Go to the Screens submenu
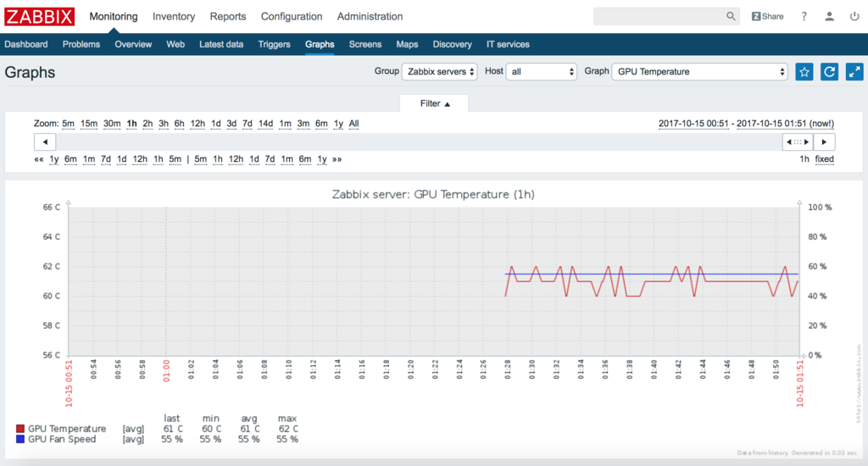 pyautogui.click(x=364, y=44)
